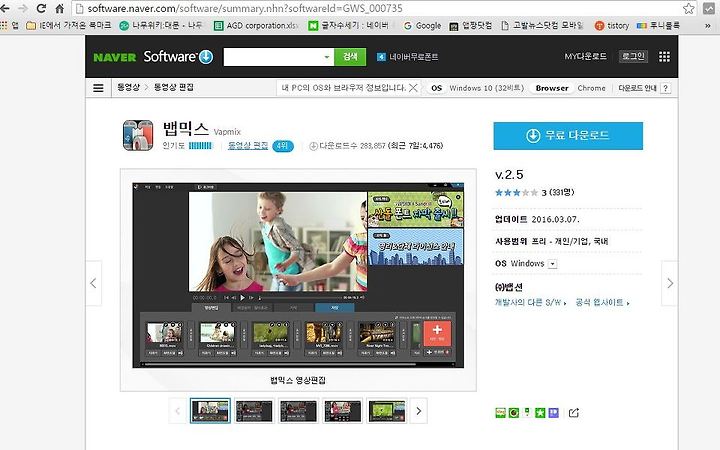This screenshot has width=720, height=450.
Task: Bookmark this page with the star icon
Action: [x=688, y=8]
